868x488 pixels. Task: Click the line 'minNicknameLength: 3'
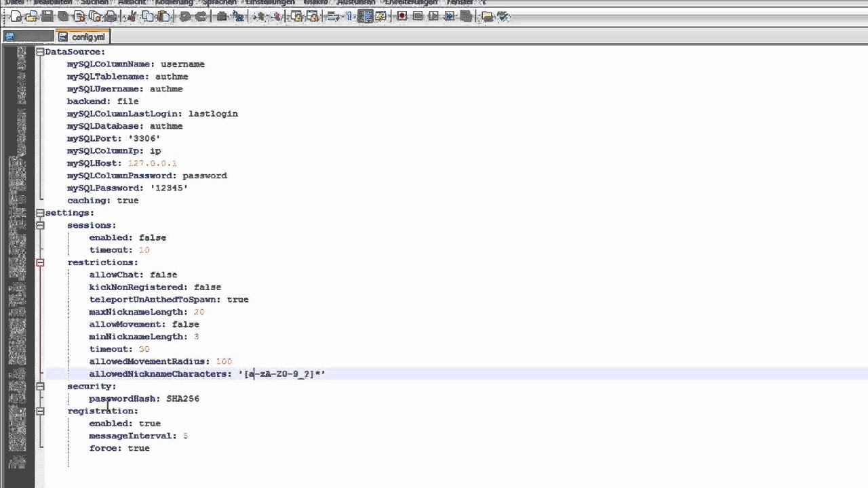pyautogui.click(x=144, y=337)
